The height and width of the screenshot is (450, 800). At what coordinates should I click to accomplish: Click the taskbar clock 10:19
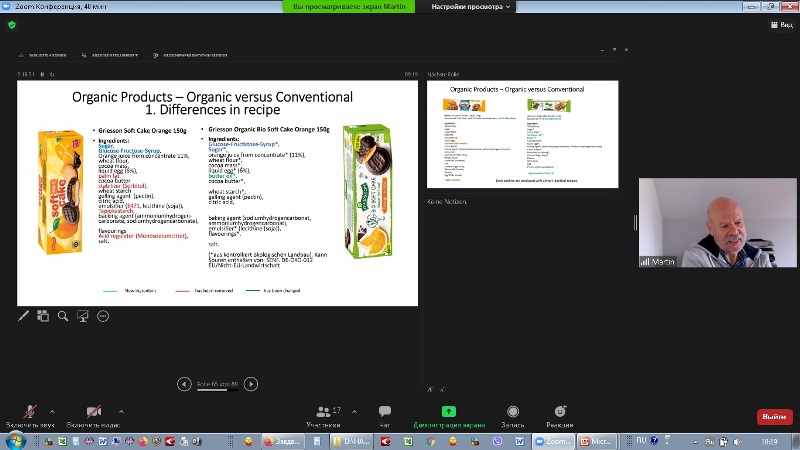click(769, 442)
